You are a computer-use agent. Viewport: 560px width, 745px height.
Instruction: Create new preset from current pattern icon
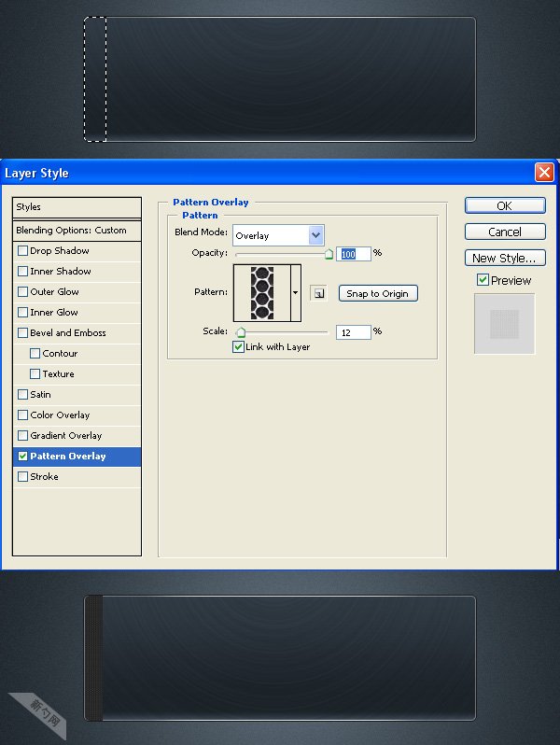coord(318,293)
